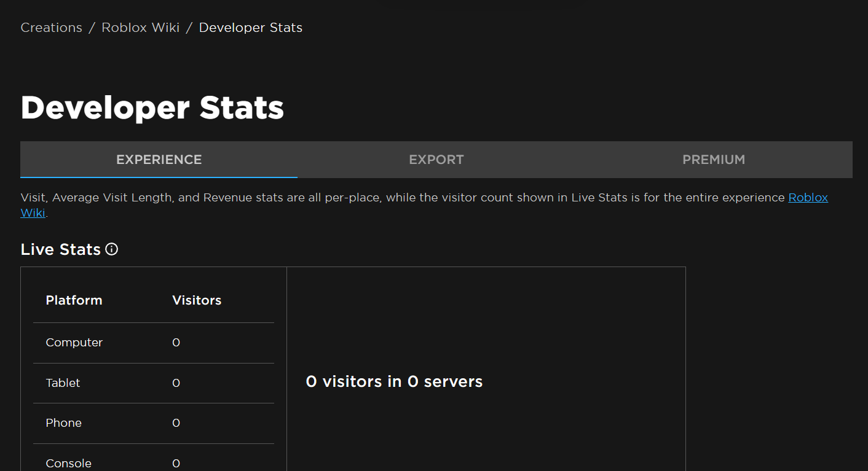
Task: Open the Export tab
Action: pos(436,160)
